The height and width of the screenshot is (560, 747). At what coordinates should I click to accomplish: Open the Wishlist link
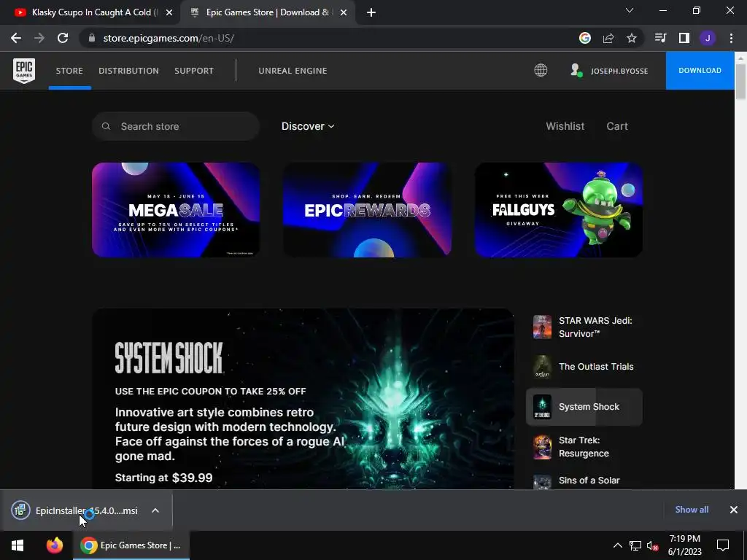(x=565, y=126)
